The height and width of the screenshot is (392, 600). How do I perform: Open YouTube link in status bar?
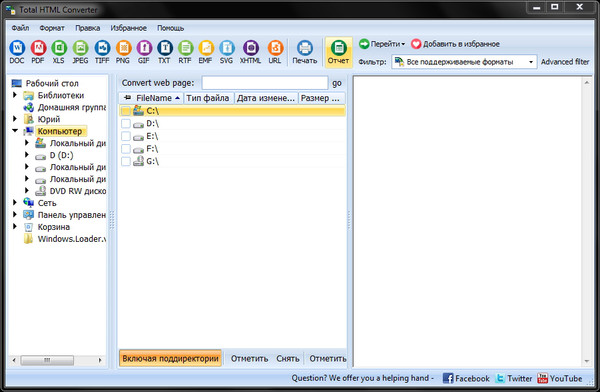[559, 378]
